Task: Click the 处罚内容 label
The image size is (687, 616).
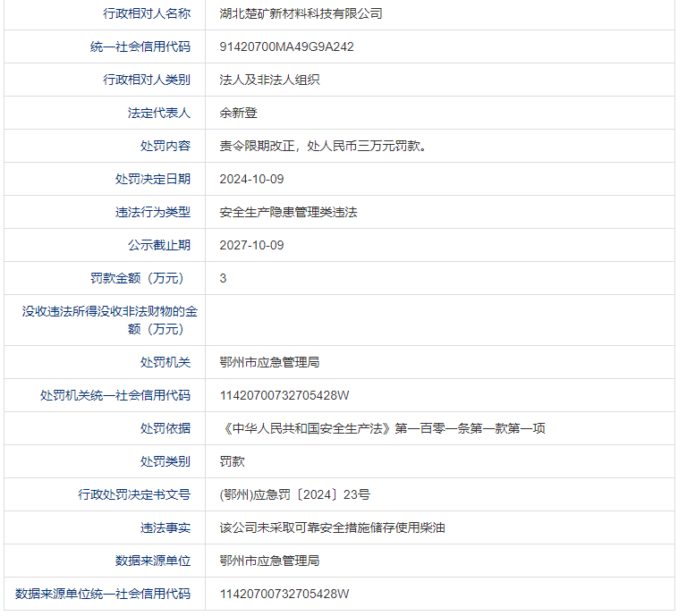Action: coord(165,146)
